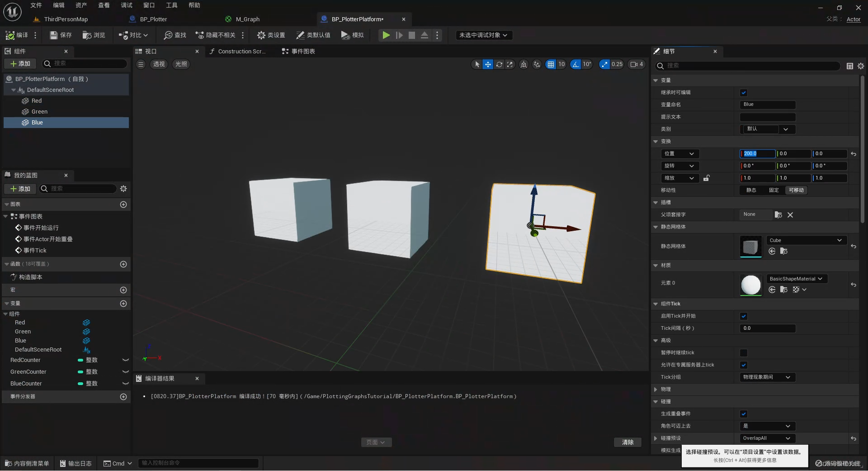Viewport: 868px width, 471px height.
Task: Activate the Translate (move) gizmo tool
Action: [488, 64]
